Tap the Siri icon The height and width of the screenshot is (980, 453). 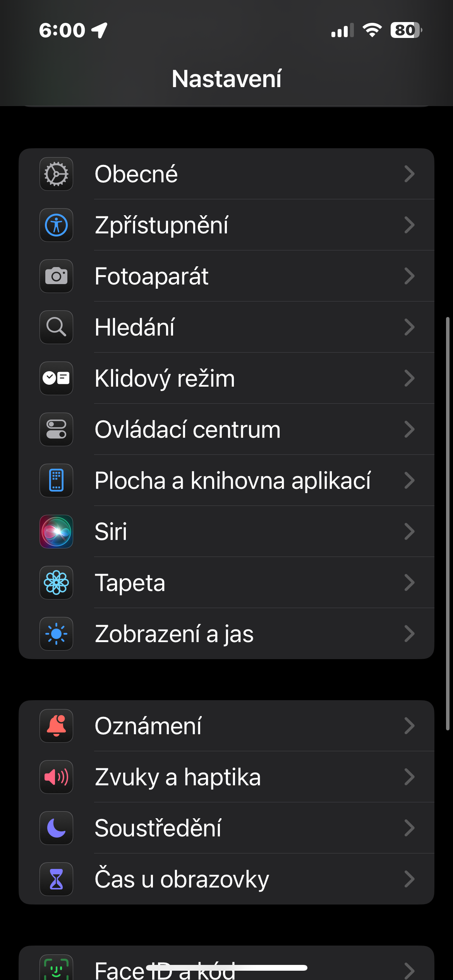tap(57, 532)
